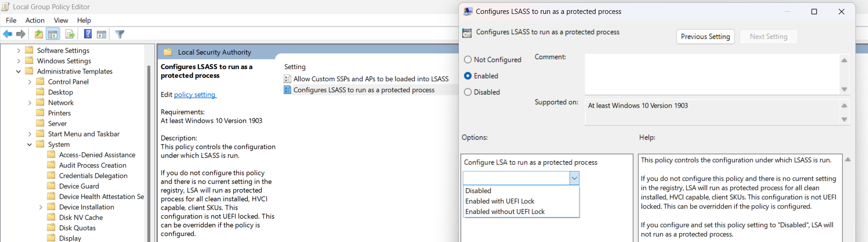
Task: Select the Device Guard folder icon
Action: (x=51, y=186)
